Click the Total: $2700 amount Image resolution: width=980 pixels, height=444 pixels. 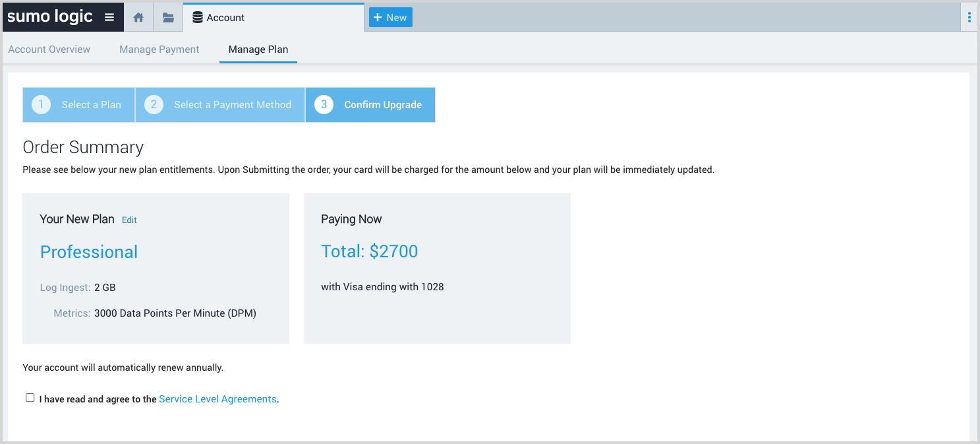click(x=370, y=251)
